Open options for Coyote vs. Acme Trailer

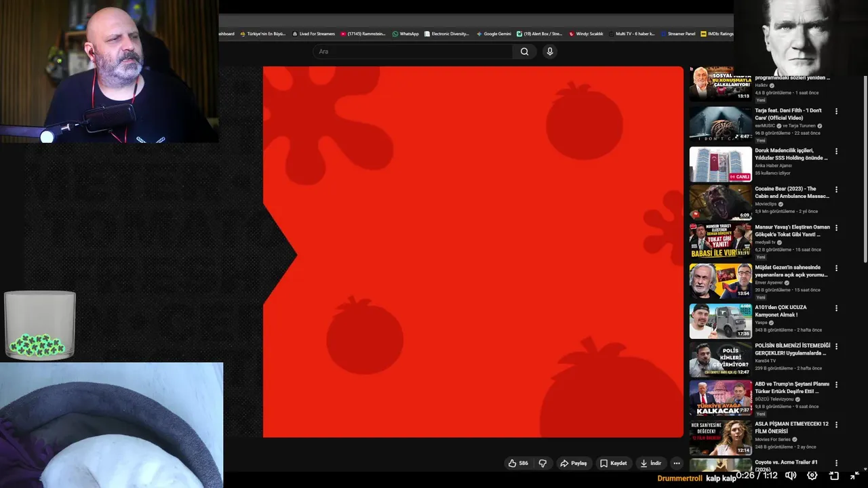click(x=836, y=463)
